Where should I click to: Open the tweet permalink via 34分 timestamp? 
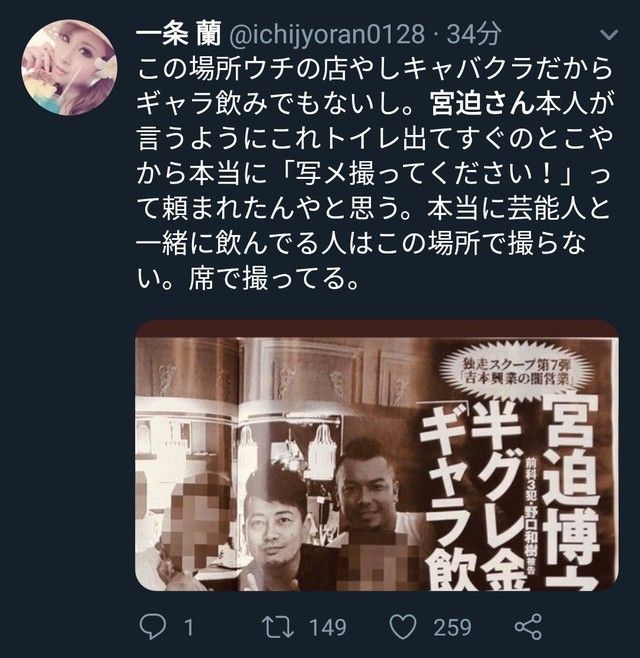click(x=474, y=34)
